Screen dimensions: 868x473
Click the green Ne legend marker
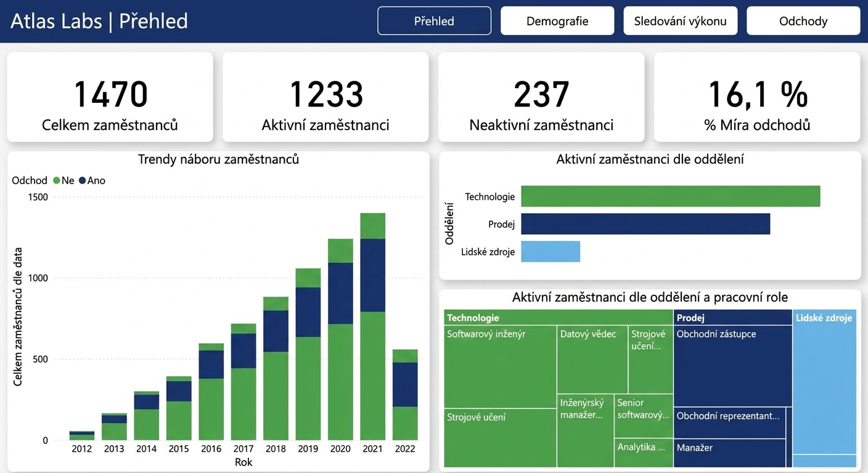click(56, 180)
